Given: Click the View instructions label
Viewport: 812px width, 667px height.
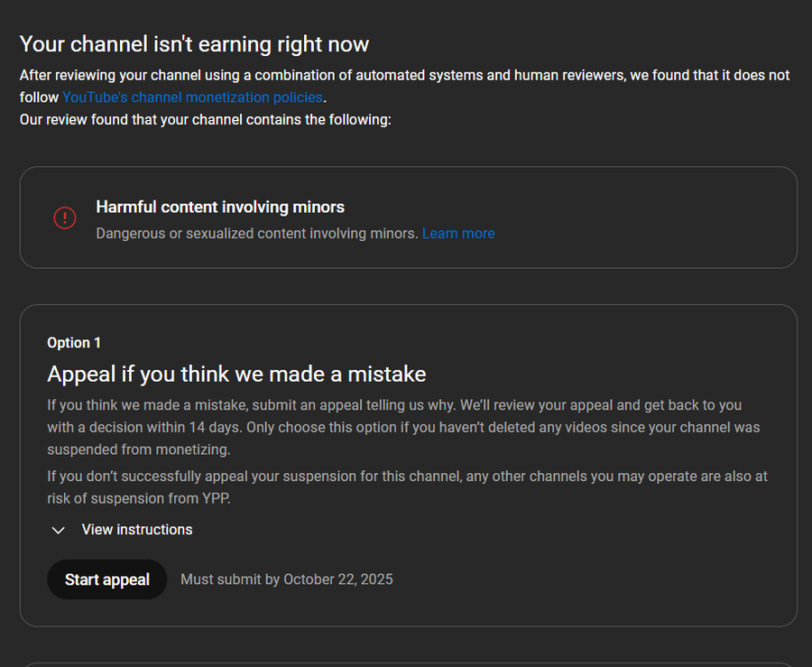Looking at the screenshot, I should point(137,530).
